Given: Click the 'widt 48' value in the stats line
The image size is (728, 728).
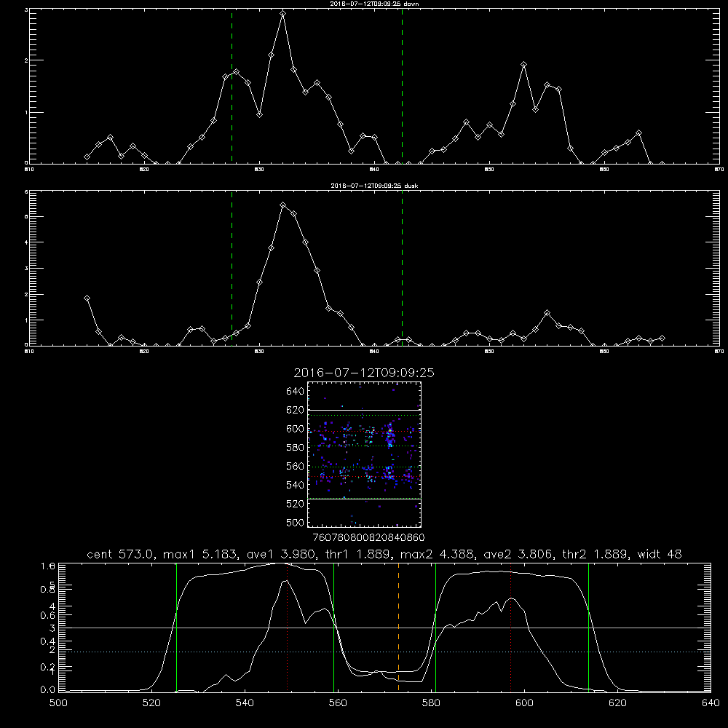Looking at the screenshot, I should coord(660,554).
